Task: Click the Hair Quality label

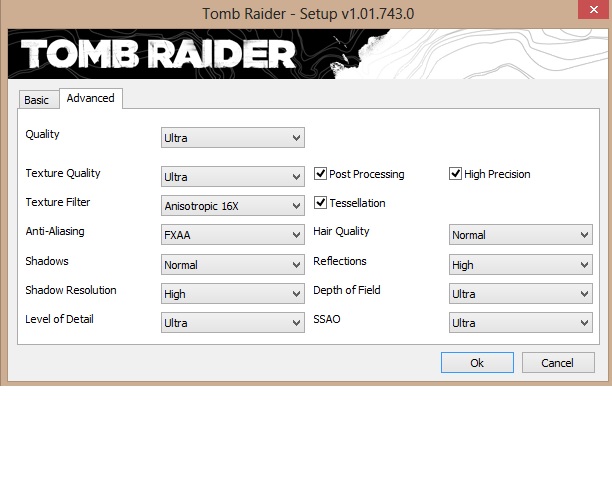Action: click(341, 231)
